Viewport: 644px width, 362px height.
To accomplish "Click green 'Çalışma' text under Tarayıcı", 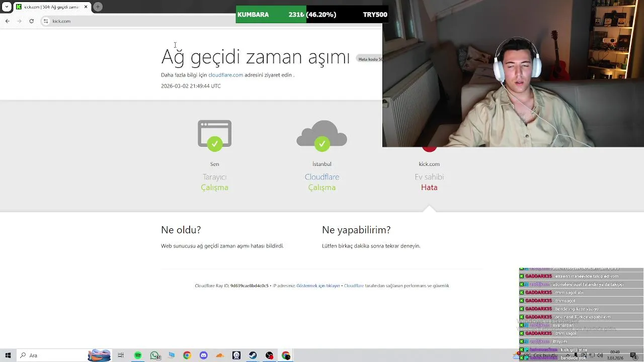I will tap(214, 188).
